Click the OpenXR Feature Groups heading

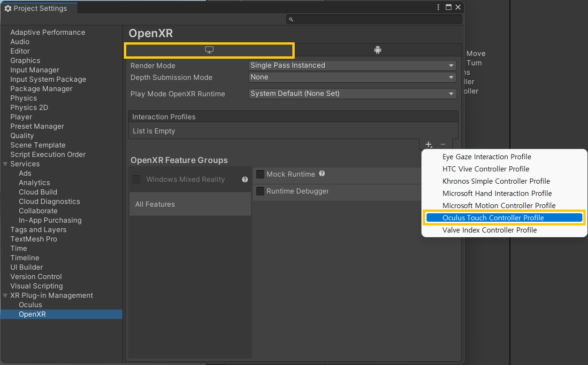click(x=179, y=160)
